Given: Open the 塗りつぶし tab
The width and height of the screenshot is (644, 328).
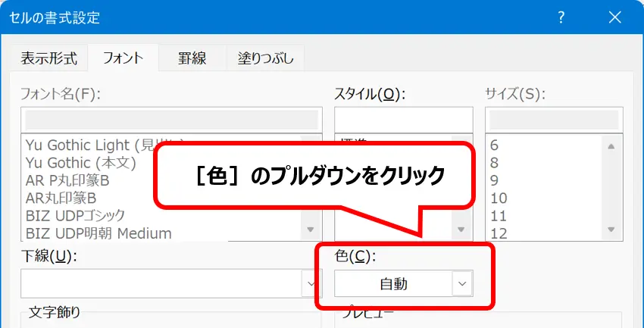Looking at the screenshot, I should (265, 58).
